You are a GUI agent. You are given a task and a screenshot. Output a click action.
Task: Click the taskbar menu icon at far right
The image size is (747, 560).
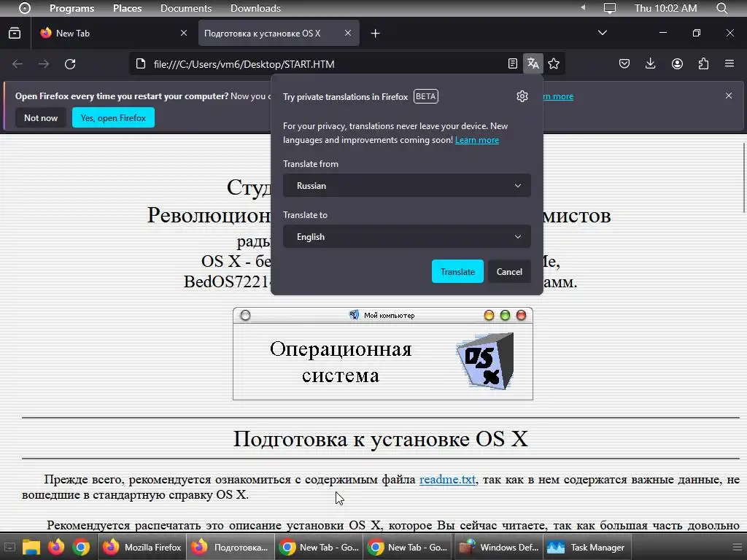tap(737, 547)
